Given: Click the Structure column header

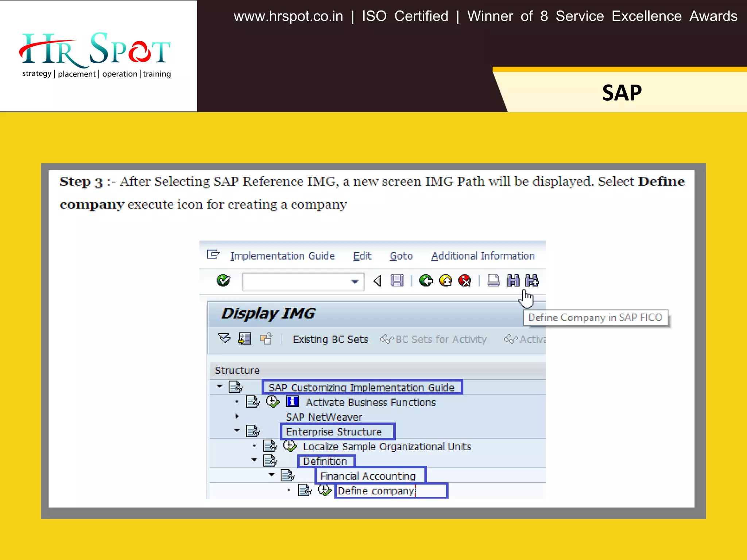Looking at the screenshot, I should coord(378,370).
